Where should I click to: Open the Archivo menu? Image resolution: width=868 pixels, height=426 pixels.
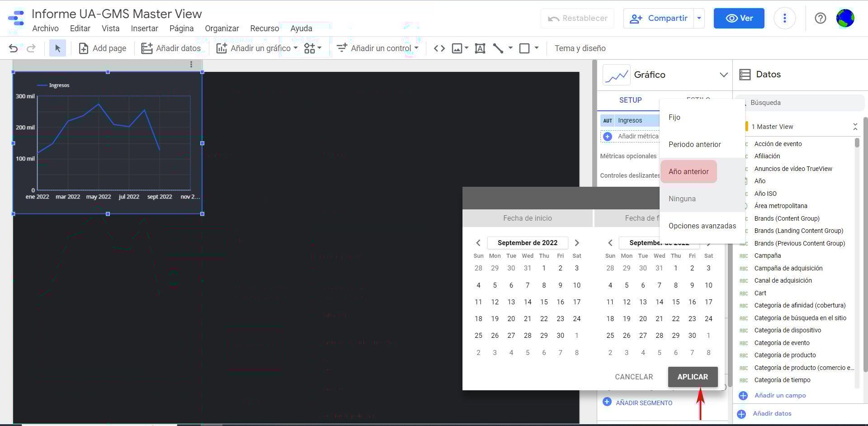(45, 28)
